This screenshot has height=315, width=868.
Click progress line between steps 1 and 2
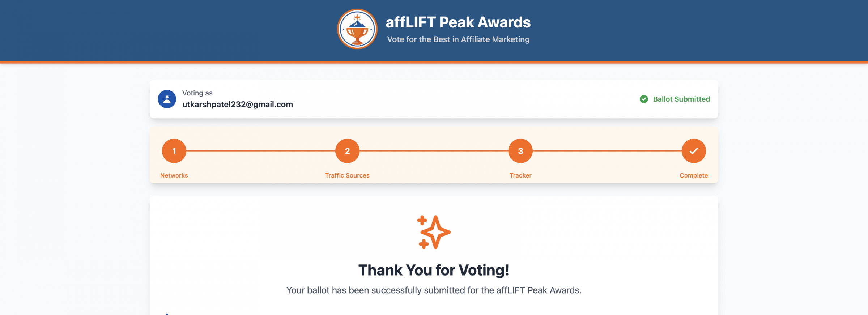[x=260, y=151]
